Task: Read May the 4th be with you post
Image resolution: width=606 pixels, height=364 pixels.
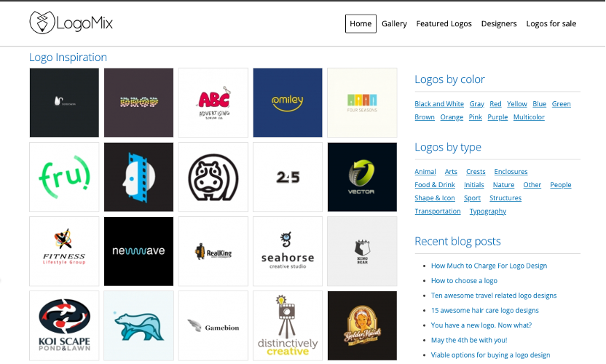Action: pyautogui.click(x=469, y=340)
